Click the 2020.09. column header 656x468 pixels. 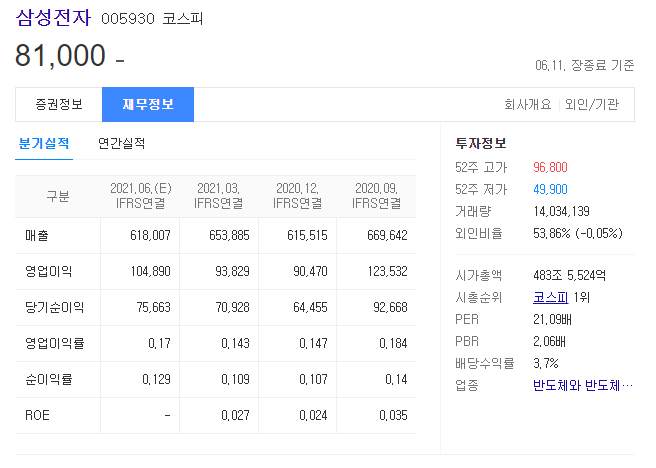click(x=377, y=196)
